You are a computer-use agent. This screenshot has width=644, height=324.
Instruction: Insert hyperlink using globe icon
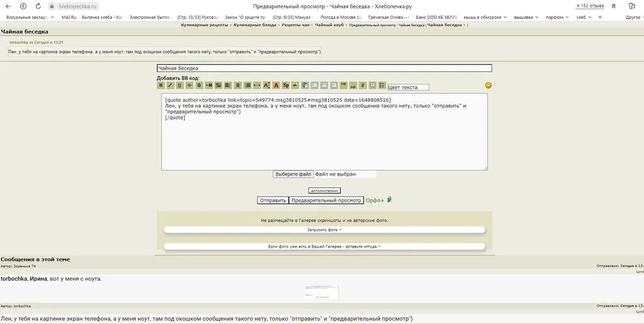pyautogui.click(x=304, y=86)
